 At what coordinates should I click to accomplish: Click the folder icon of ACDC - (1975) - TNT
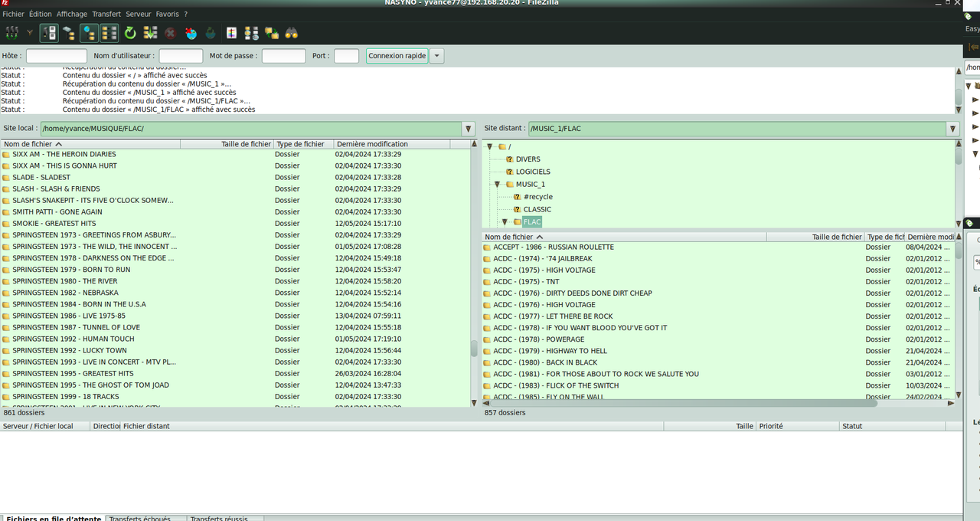click(x=487, y=282)
